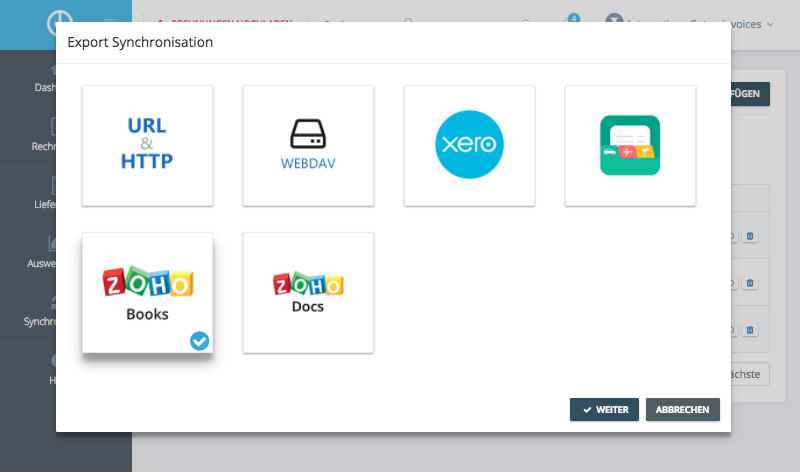Open the notifications bell with badge 4
The height and width of the screenshot is (472, 800).
pyautogui.click(x=571, y=19)
